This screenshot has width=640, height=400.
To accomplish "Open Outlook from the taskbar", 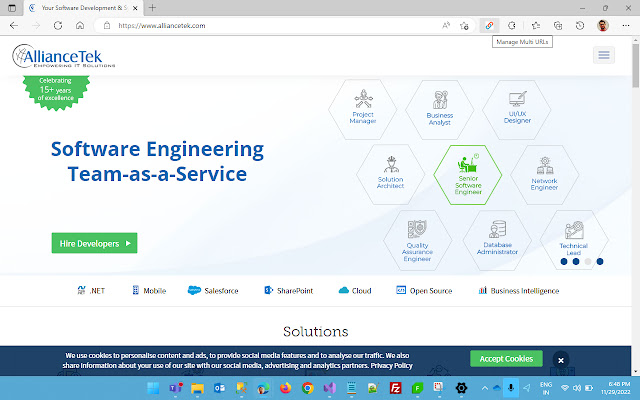I will click(x=220, y=388).
